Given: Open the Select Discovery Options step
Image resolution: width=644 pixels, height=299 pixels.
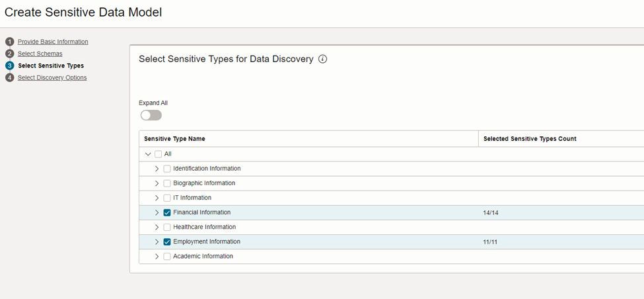Looking at the screenshot, I should (52, 77).
